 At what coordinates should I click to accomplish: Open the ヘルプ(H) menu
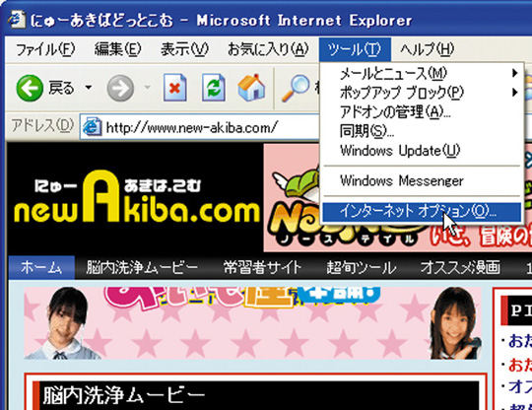click(427, 49)
